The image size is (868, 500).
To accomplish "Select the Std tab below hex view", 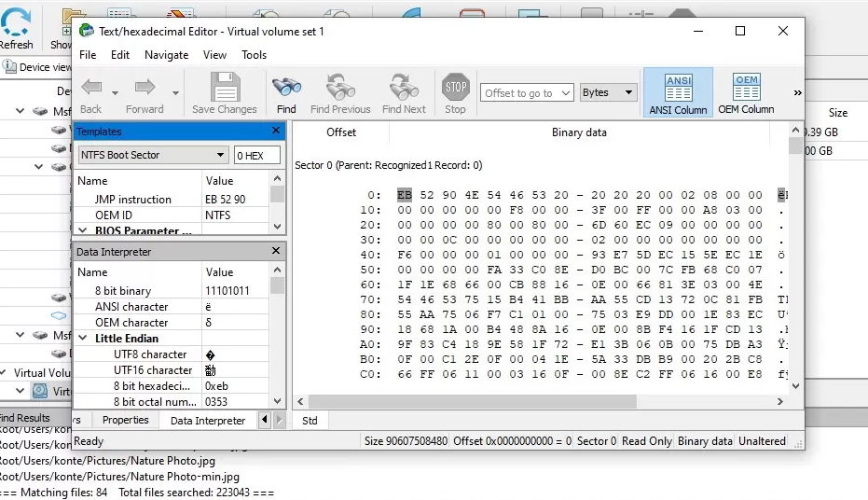I will [310, 421].
